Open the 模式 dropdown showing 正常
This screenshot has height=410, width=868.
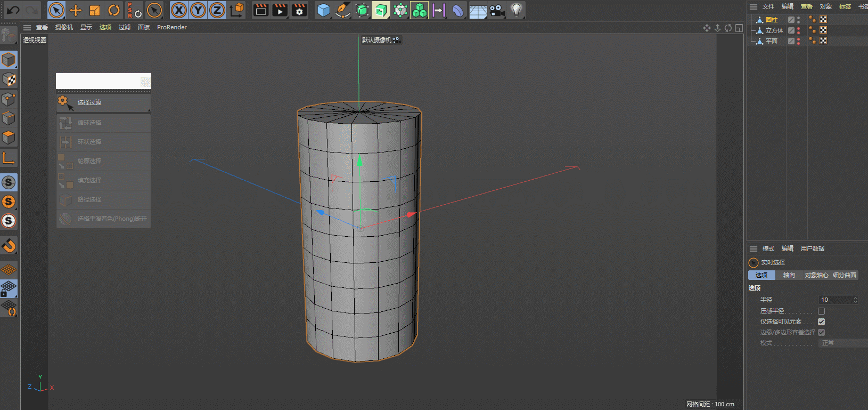tap(842, 343)
